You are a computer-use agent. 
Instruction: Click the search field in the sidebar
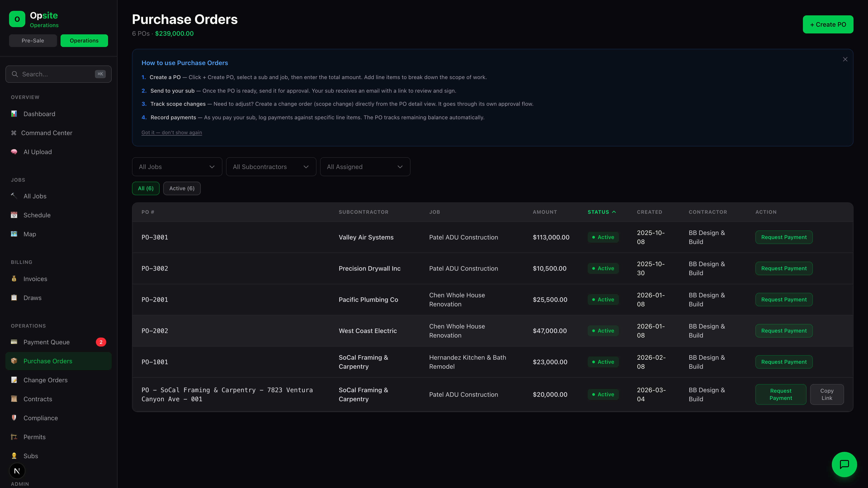pos(58,74)
